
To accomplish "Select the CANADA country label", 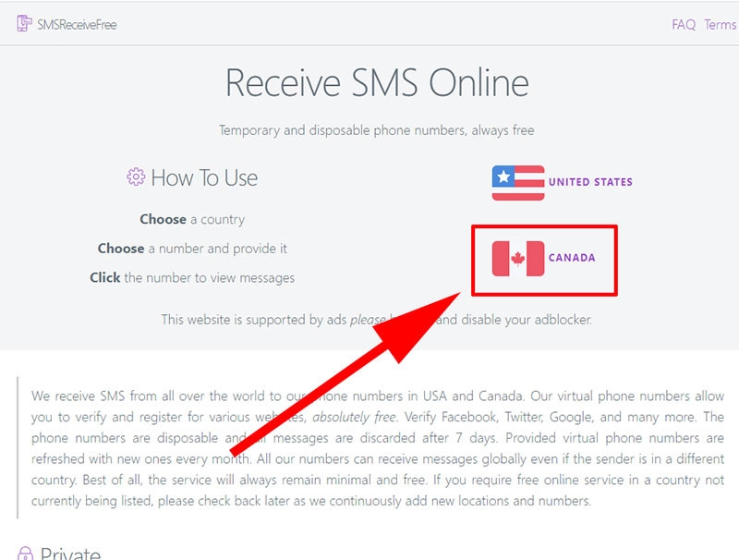I will point(572,258).
